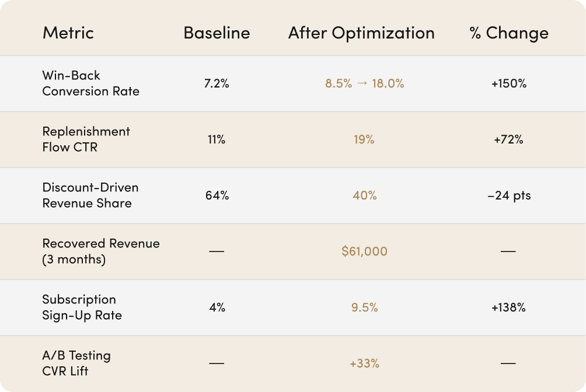Select the +150% change value

(509, 83)
